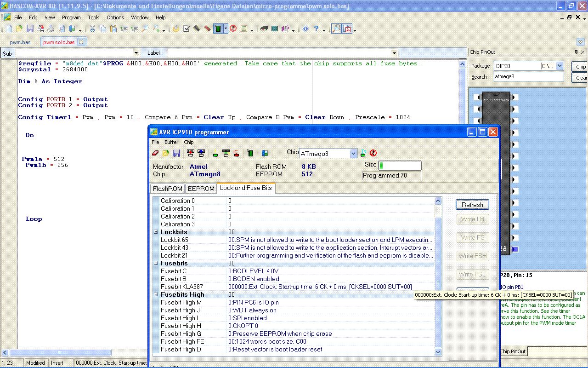Image resolution: width=588 pixels, height=368 pixels.
Task: Click the save floppy icon in programmer toolbar
Action: point(176,153)
